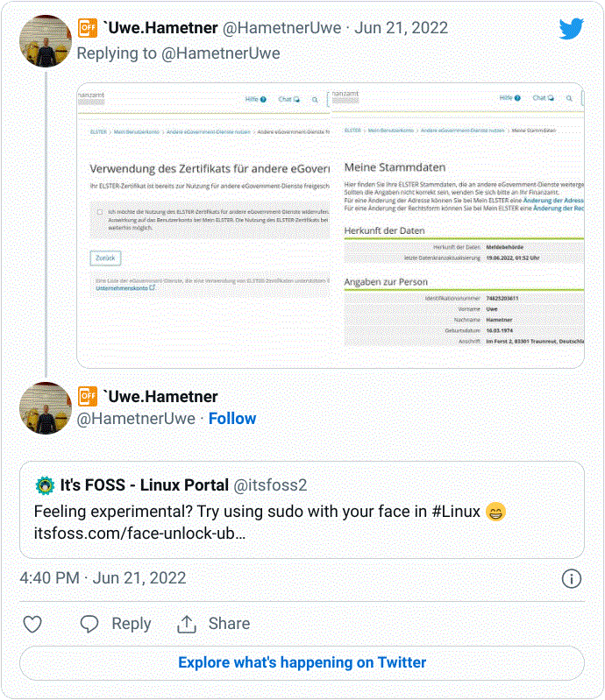The width and height of the screenshot is (605, 700).
Task: Like the tweet with heart icon
Action: click(32, 624)
